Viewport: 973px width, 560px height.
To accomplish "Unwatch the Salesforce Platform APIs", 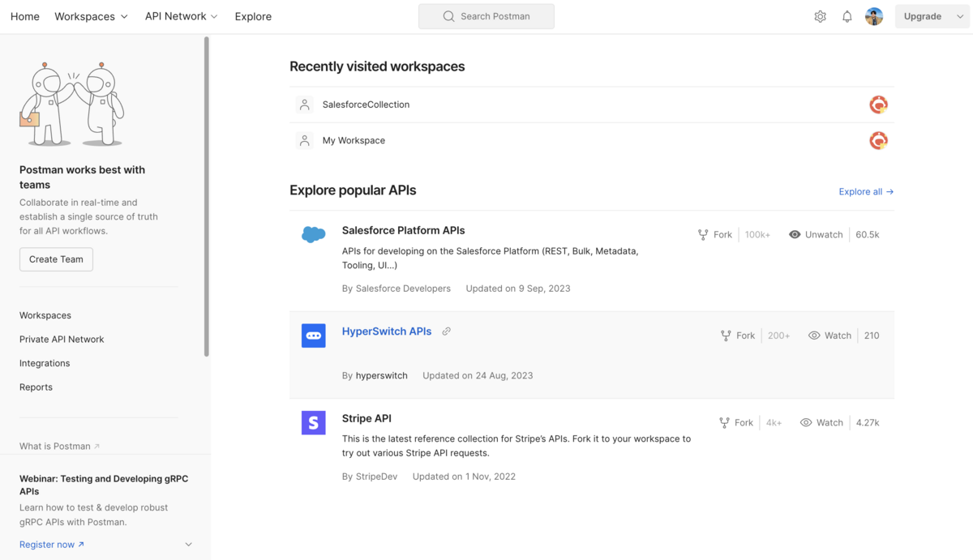I will [x=816, y=234].
